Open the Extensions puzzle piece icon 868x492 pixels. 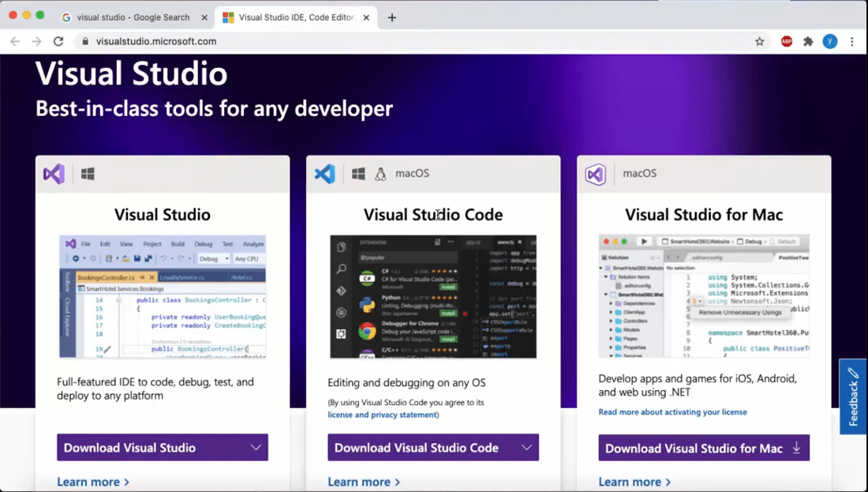[x=808, y=42]
